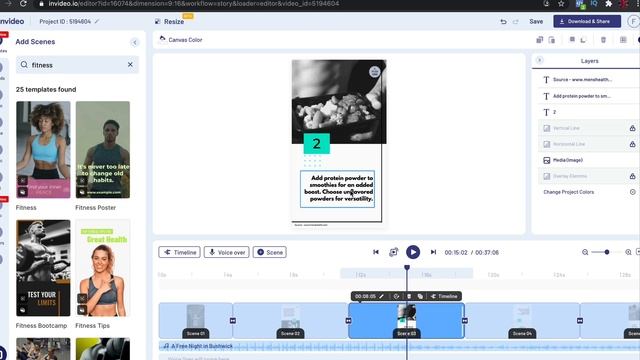Click the scene speed clock icon
Viewport: 640px width, 360px height.
click(396, 296)
